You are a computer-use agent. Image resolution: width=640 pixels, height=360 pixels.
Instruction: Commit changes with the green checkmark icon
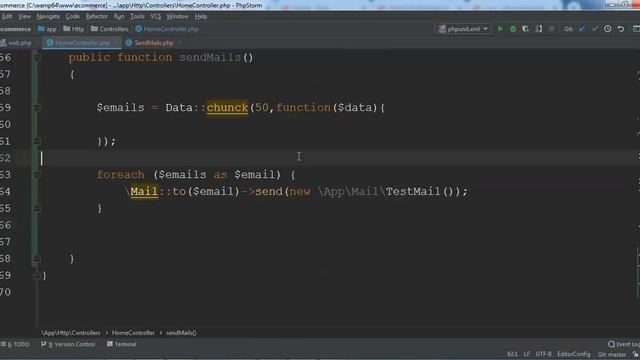pyautogui.click(x=595, y=29)
